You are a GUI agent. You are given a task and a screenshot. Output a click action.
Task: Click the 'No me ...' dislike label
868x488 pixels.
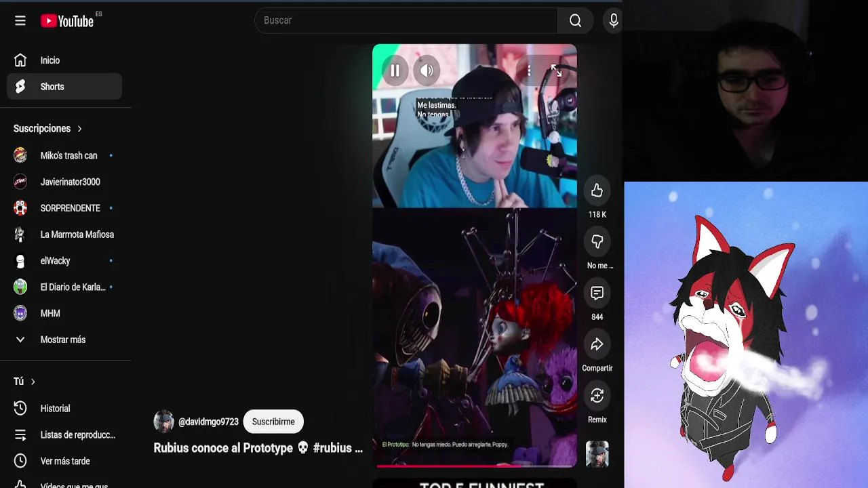(600, 266)
